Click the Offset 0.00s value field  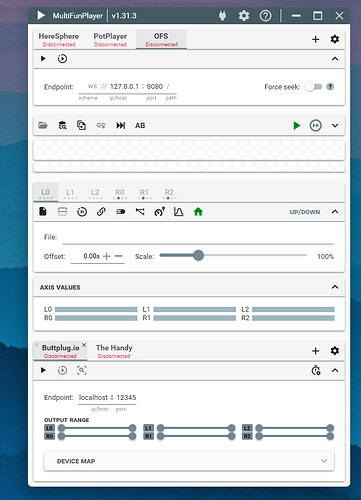(x=91, y=256)
